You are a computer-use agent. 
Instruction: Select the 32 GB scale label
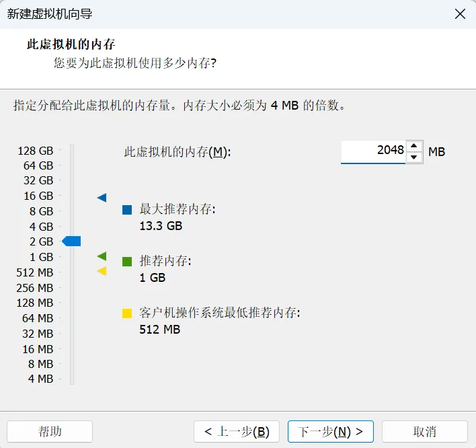(x=38, y=180)
